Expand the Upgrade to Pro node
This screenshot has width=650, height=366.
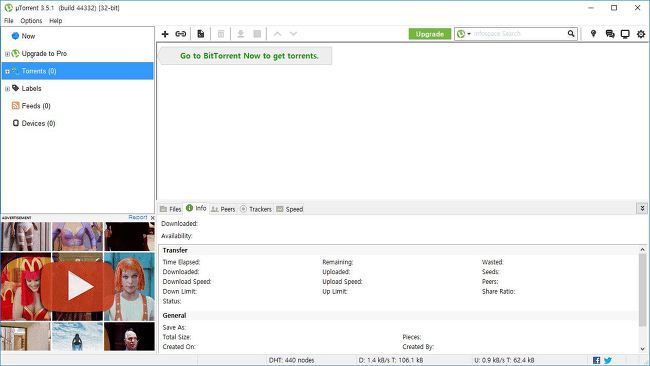pos(7,54)
